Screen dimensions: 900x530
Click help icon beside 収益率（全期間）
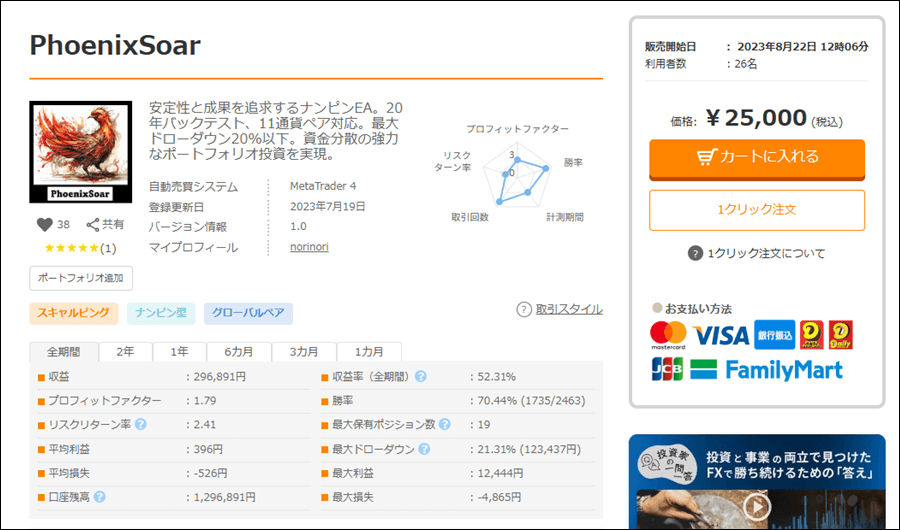421,377
